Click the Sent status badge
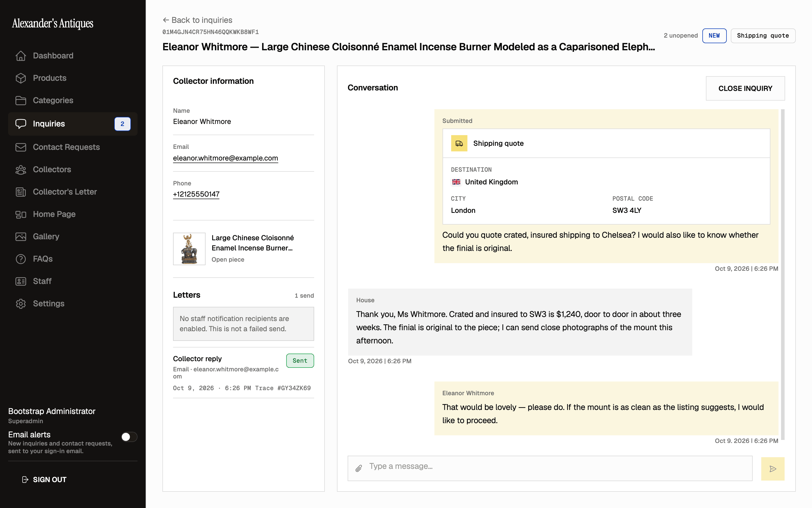The image size is (812, 508). [300, 361]
